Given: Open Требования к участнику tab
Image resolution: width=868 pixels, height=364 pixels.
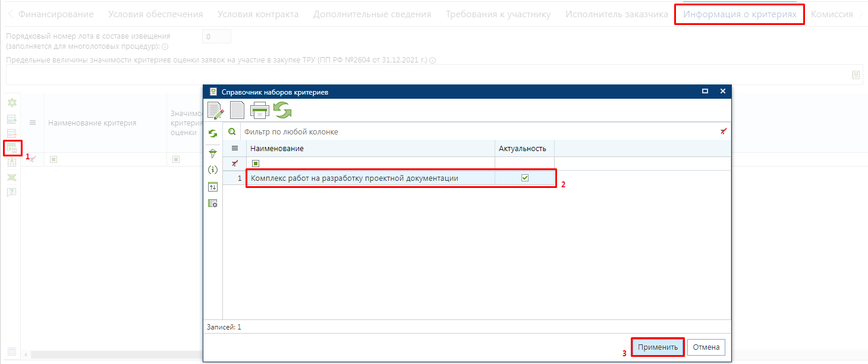Looking at the screenshot, I should tap(498, 14).
